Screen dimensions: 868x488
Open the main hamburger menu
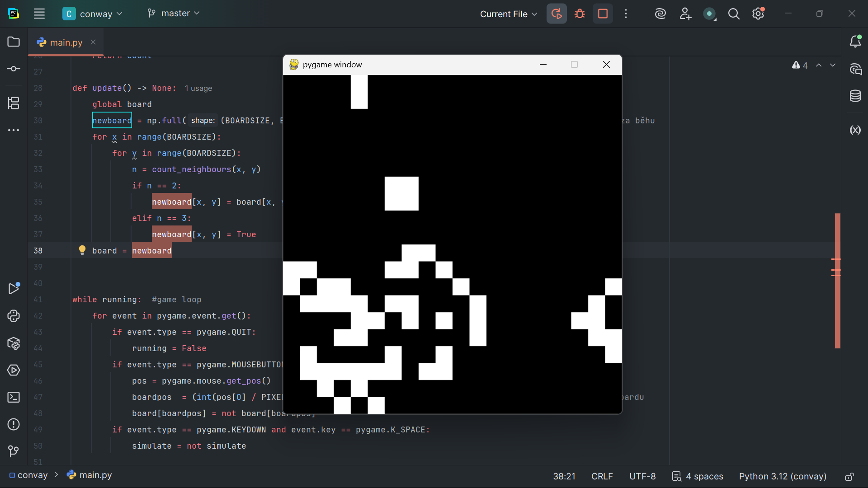pos(39,14)
